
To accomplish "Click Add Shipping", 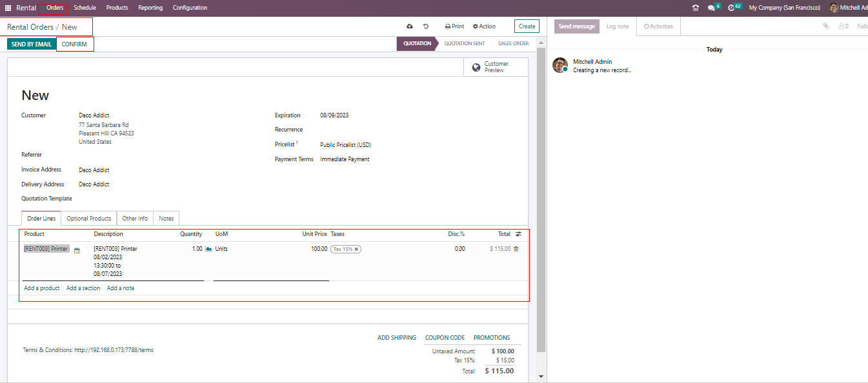I will coord(397,338).
